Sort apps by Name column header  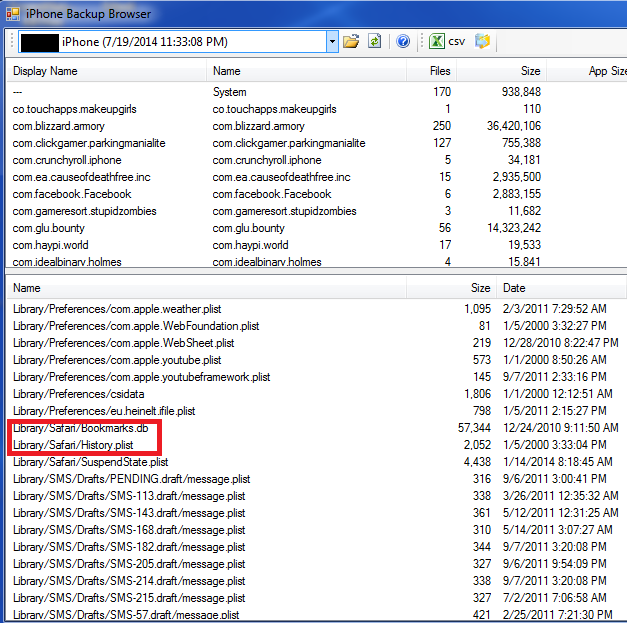tap(306, 71)
